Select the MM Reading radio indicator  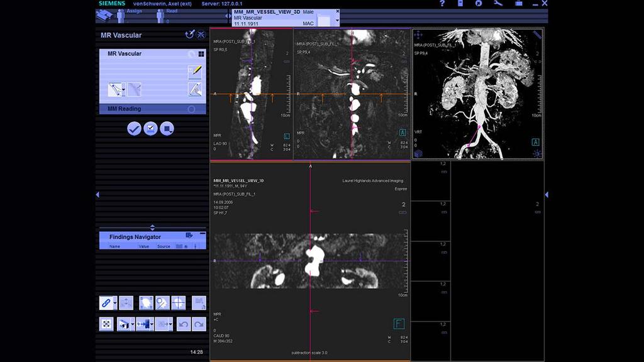coord(191,108)
